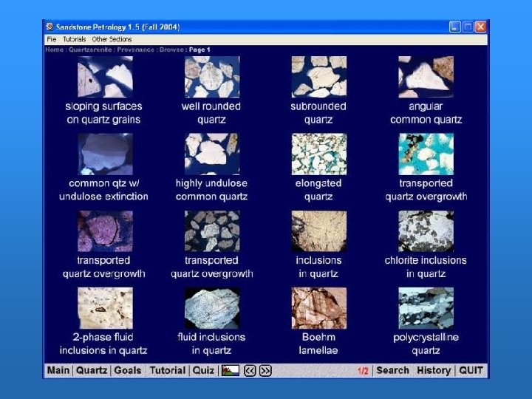Close the Sandstone Petrology window
Image resolution: width=532 pixels, height=399 pixels.
pyautogui.click(x=480, y=27)
